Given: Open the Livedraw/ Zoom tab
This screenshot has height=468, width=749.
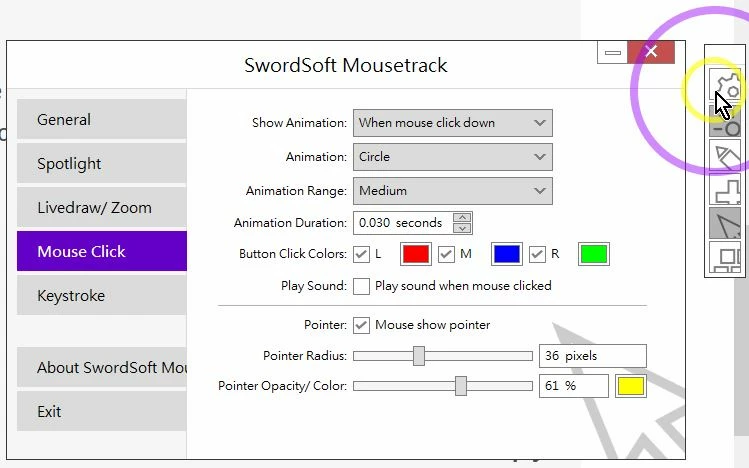Looking at the screenshot, I should (x=102, y=207).
